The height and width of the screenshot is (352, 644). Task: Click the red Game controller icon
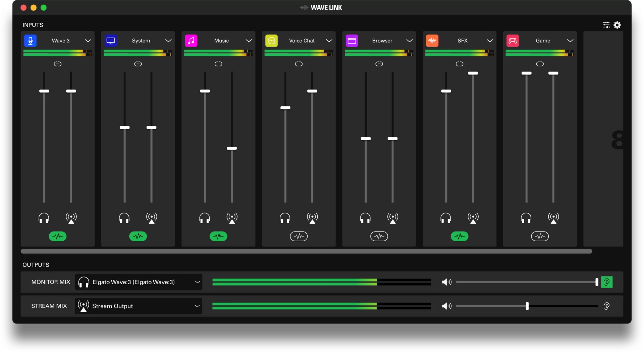click(x=513, y=41)
